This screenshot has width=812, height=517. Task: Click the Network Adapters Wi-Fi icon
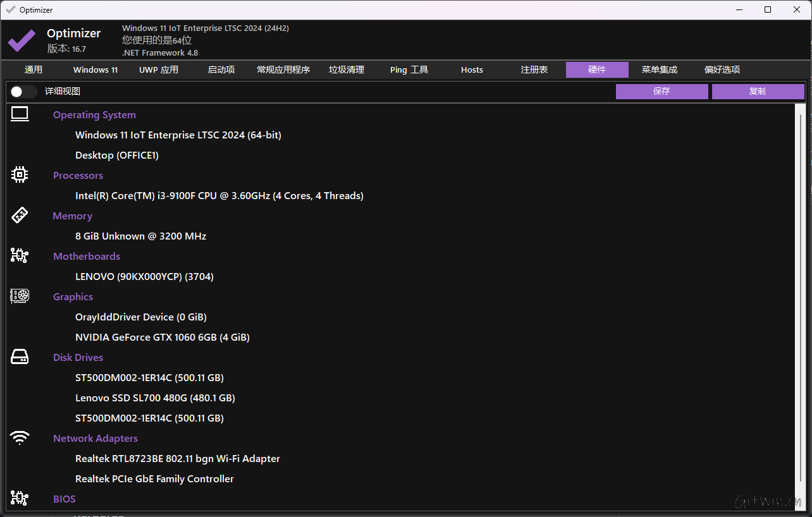[x=19, y=437]
